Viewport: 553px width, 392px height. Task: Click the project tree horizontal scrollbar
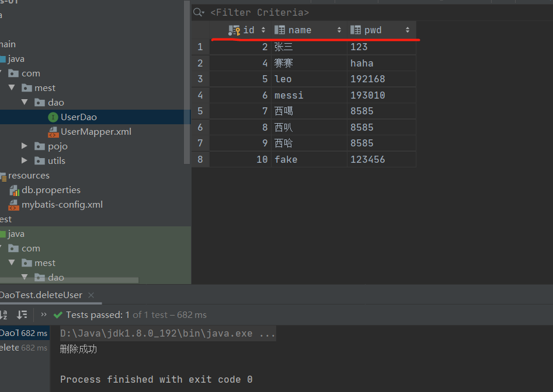[x=69, y=281]
